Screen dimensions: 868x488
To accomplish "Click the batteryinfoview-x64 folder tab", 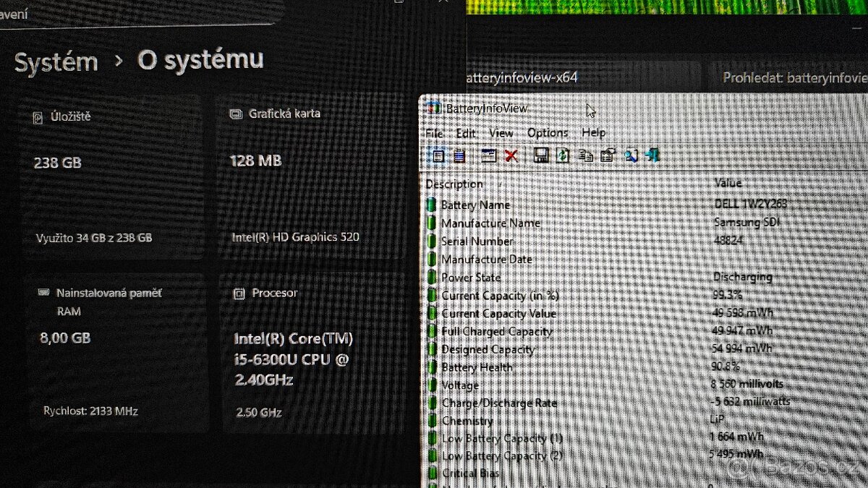I will tap(522, 77).
